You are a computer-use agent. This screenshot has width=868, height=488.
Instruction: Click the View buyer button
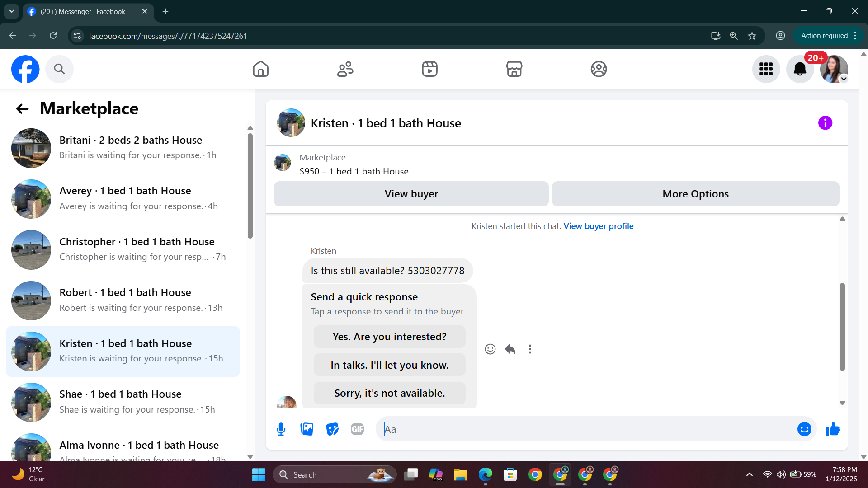411,194
